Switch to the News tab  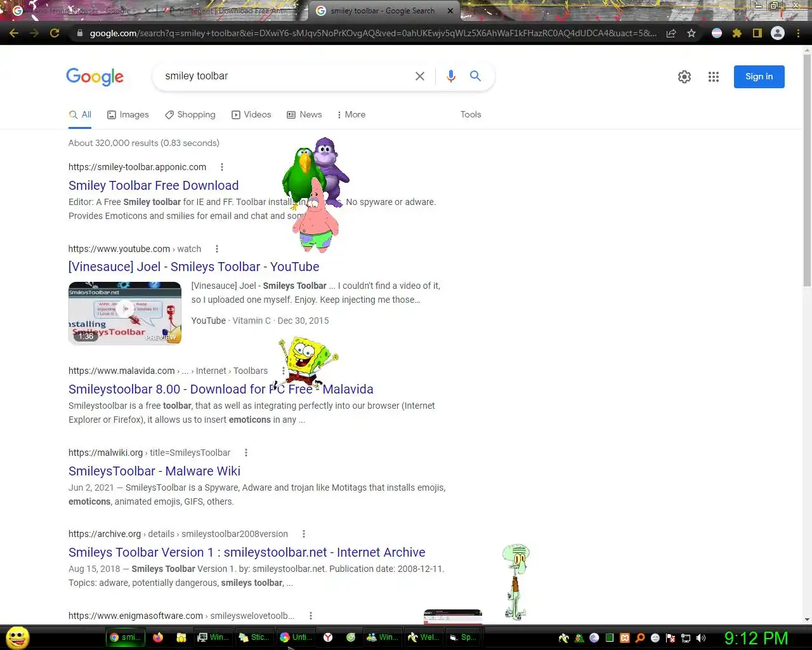click(304, 115)
